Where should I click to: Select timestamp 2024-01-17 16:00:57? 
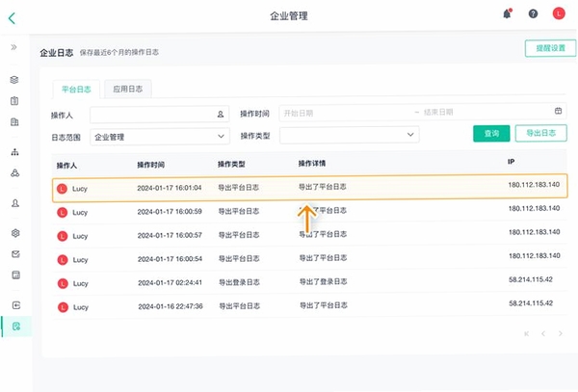[170, 235]
